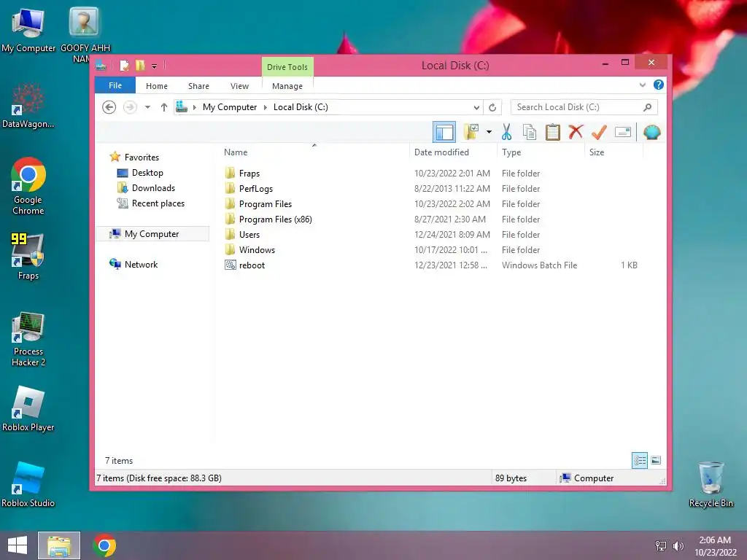Click the Drive Tools contextual tab header
The image size is (747, 560).
pyautogui.click(x=287, y=66)
